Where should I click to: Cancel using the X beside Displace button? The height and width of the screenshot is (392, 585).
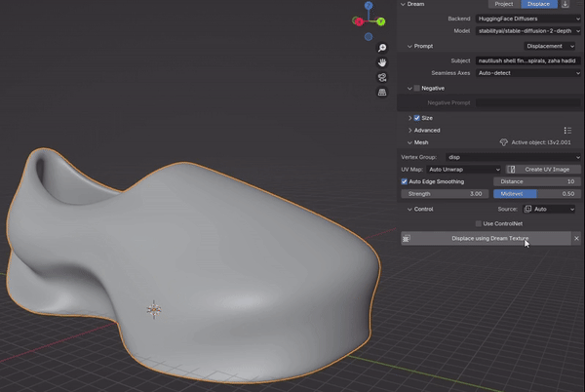point(576,238)
